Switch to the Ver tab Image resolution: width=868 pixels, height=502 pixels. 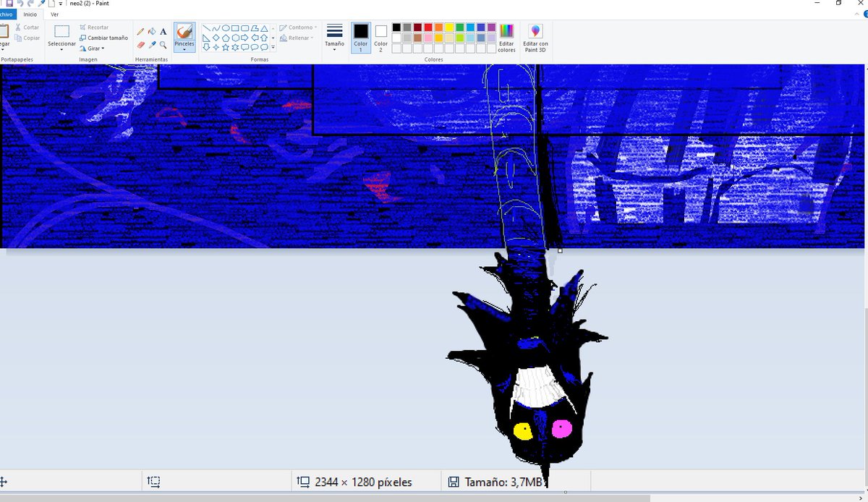[x=54, y=14]
